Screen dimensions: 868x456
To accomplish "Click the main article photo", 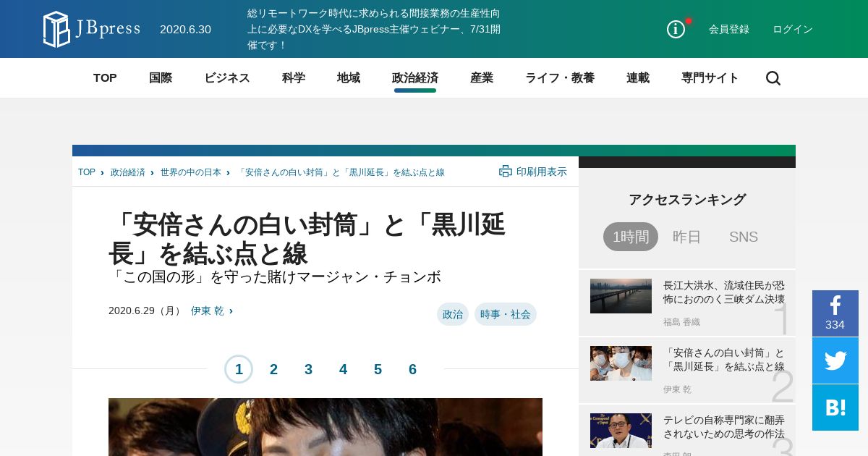I will [x=325, y=427].
